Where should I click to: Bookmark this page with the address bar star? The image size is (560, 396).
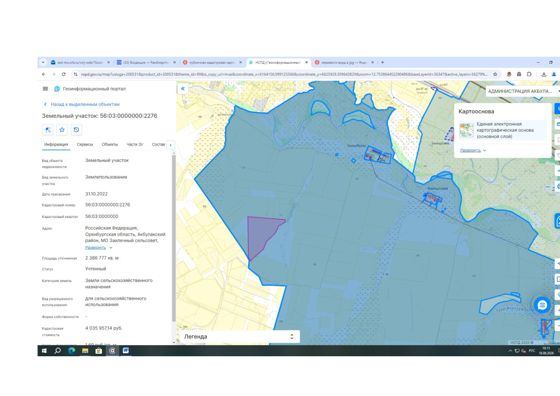point(495,74)
